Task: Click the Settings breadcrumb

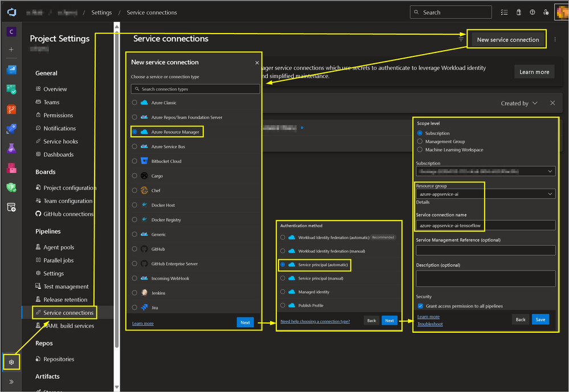Action: [101, 13]
